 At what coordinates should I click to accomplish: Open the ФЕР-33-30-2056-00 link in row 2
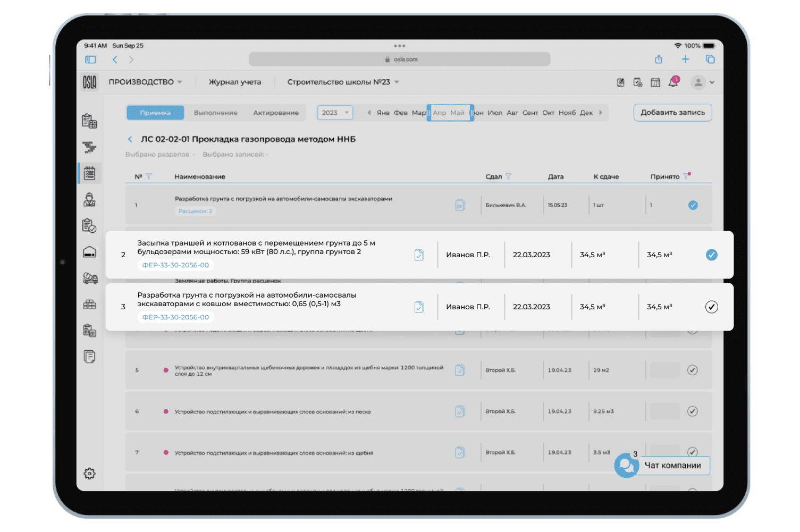pos(175,265)
